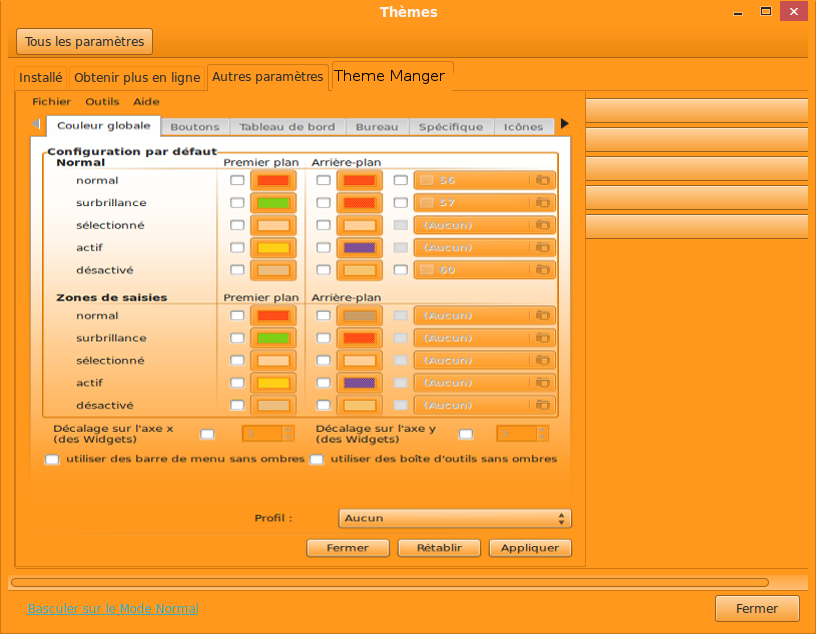
Task: Click folder icon in Zones de saisies actif image chooser
Action: click(x=542, y=383)
